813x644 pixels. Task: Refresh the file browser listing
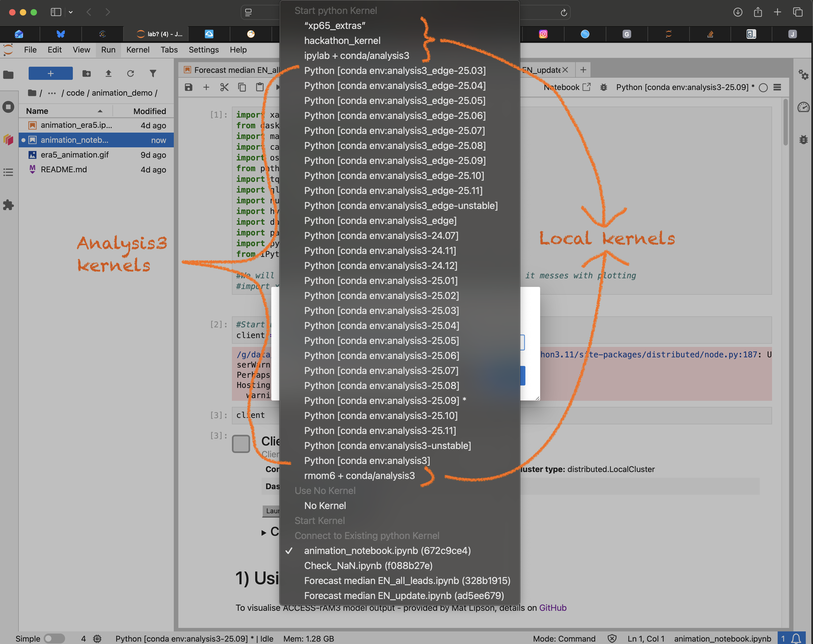point(130,73)
